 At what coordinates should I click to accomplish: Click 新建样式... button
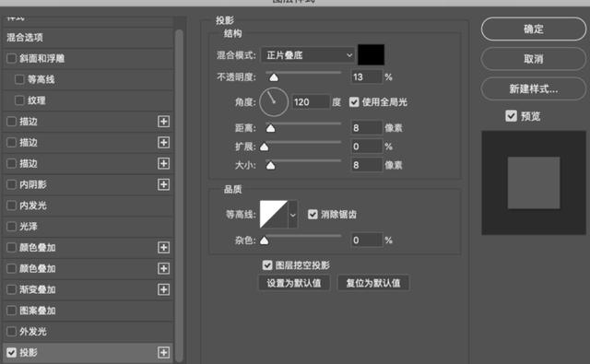coord(534,88)
